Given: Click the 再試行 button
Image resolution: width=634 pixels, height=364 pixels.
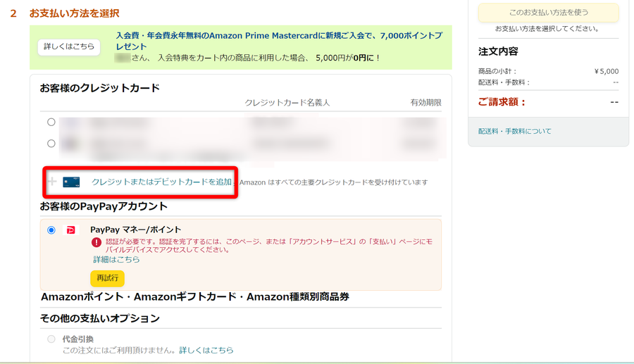Looking at the screenshot, I should tap(108, 278).
